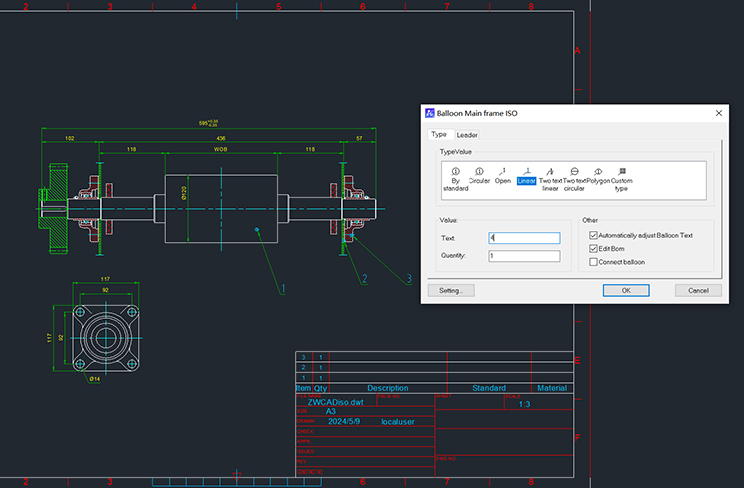This screenshot has height=488, width=744.
Task: Confirm the dialog with OK
Action: point(626,290)
